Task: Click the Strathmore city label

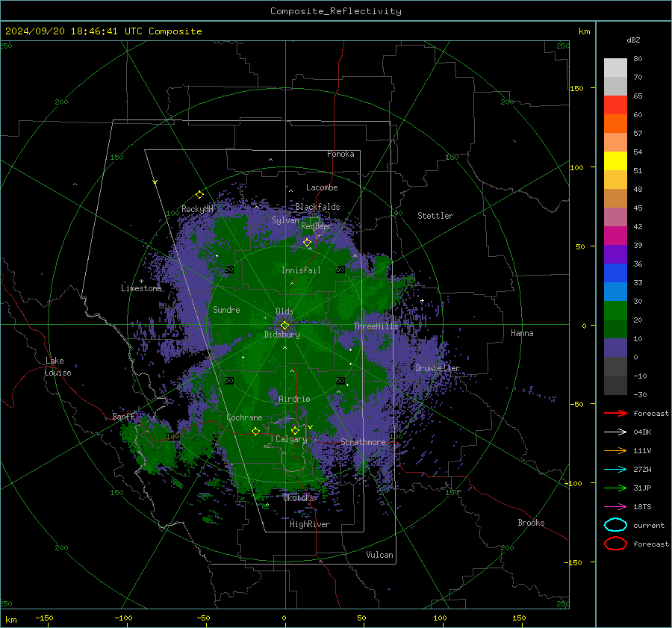Action: coord(363,441)
